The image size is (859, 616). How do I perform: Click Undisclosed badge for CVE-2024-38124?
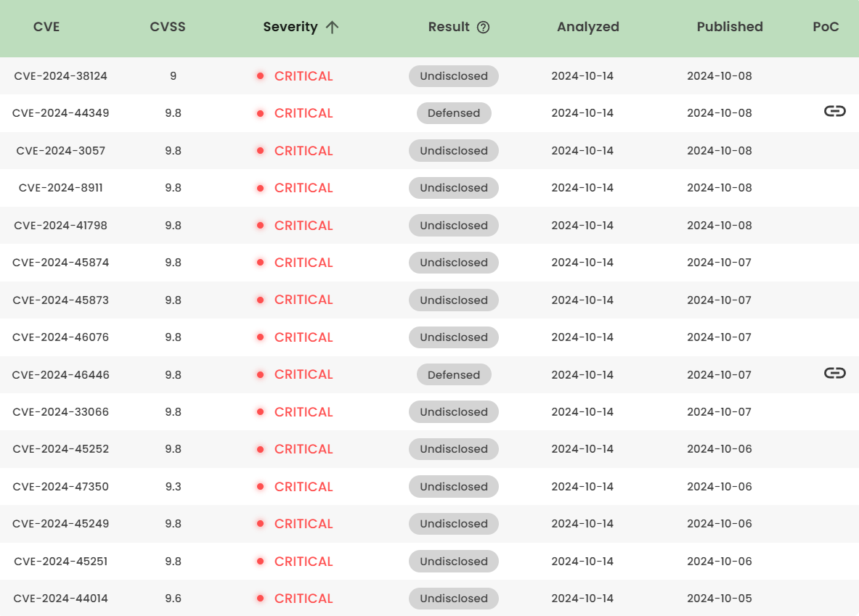pyautogui.click(x=454, y=76)
